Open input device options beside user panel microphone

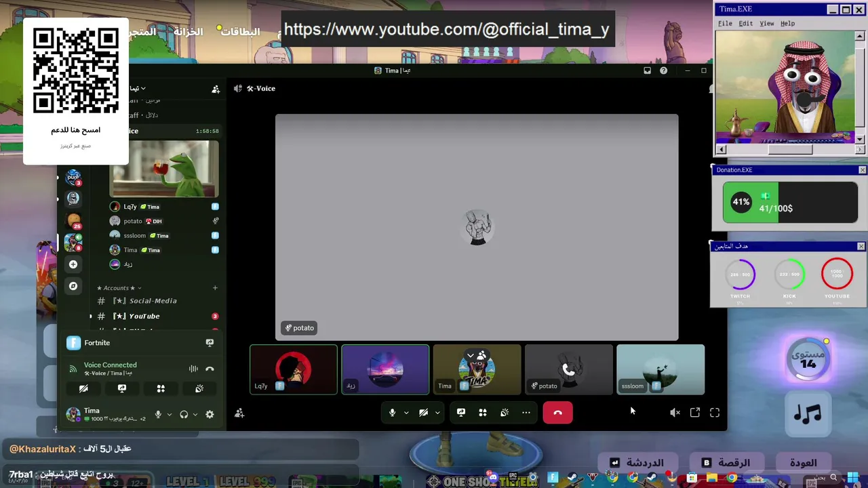pyautogui.click(x=169, y=415)
